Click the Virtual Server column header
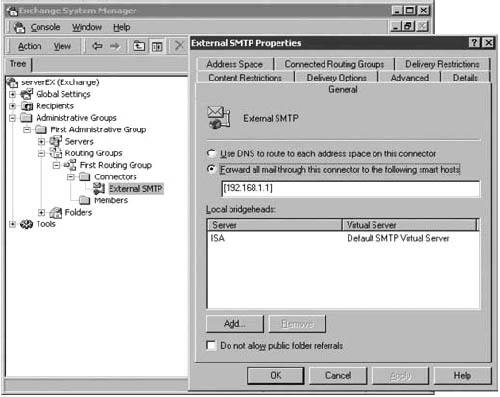The width and height of the screenshot is (500, 397). tap(411, 225)
